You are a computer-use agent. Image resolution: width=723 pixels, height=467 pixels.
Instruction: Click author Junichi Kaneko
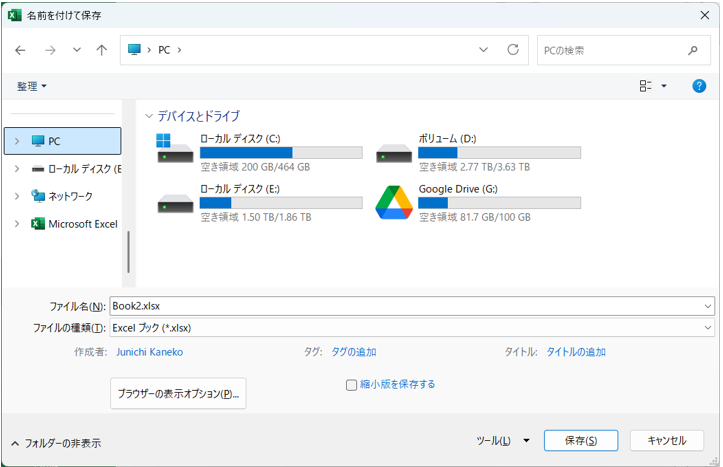point(149,352)
